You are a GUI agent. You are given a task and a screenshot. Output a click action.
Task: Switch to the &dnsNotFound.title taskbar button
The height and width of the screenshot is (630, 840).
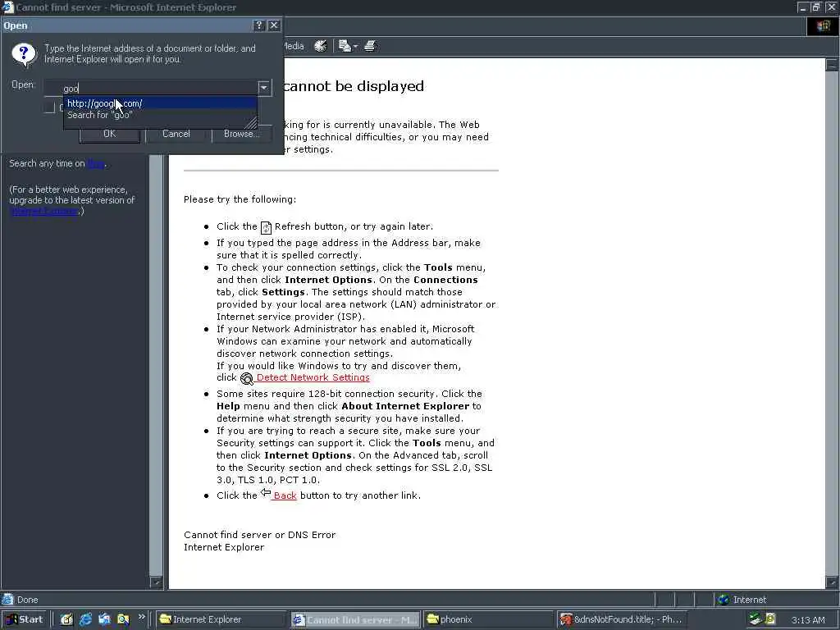click(621, 619)
